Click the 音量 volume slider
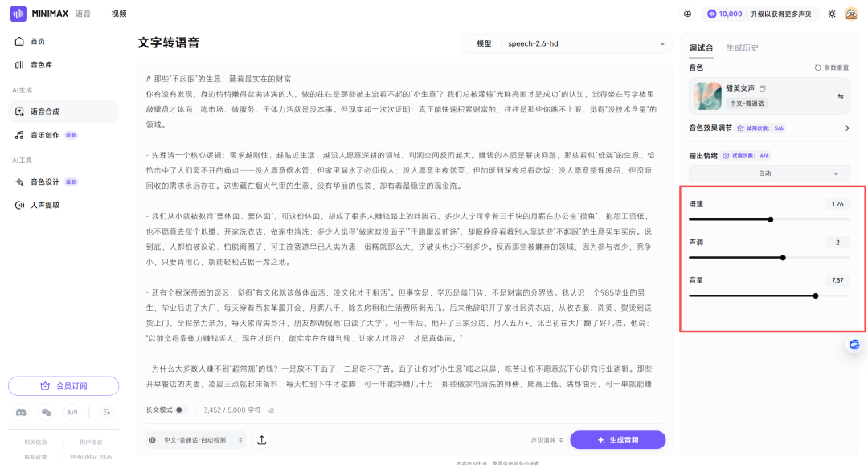Image resolution: width=868 pixels, height=465 pixels. pos(769,296)
